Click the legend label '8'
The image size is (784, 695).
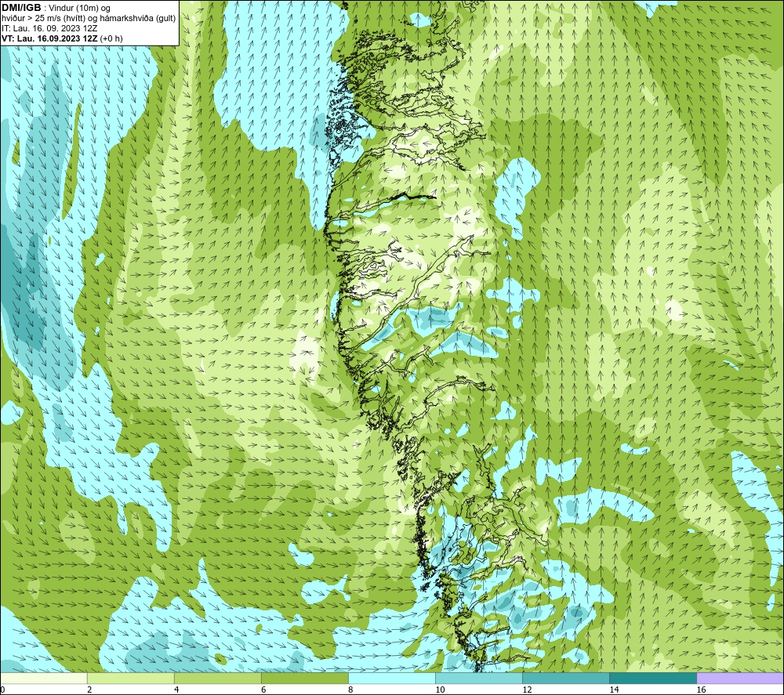[x=350, y=690]
